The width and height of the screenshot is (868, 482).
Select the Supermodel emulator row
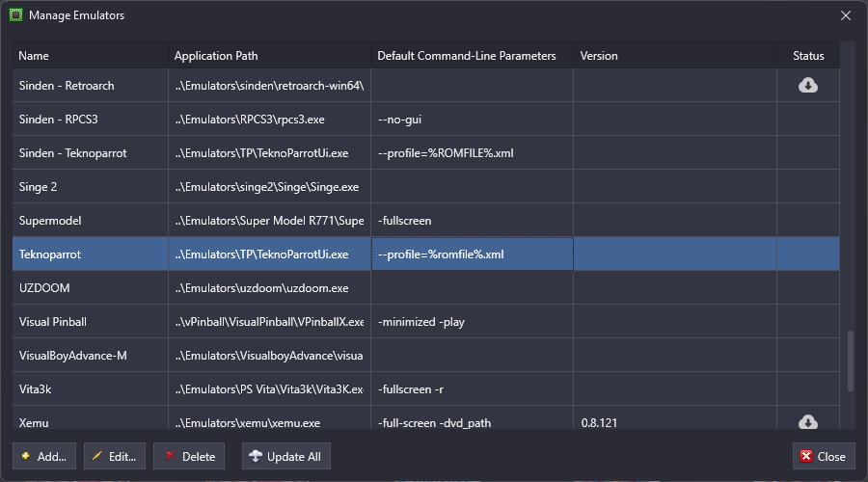click(x=52, y=221)
